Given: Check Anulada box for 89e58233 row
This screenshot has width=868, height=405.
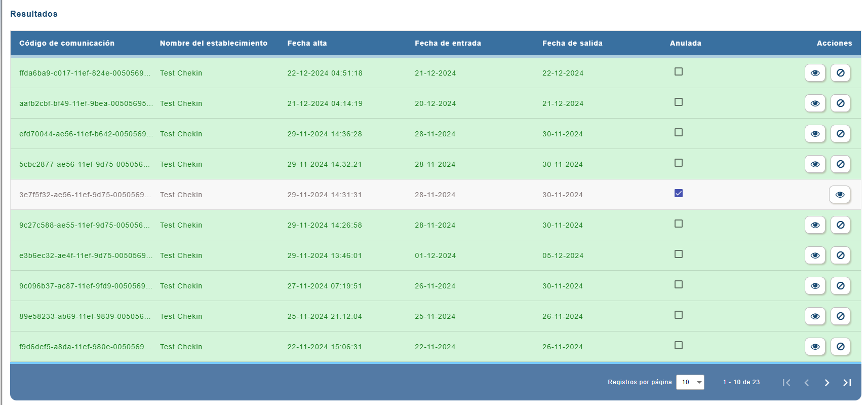Looking at the screenshot, I should pos(679,315).
